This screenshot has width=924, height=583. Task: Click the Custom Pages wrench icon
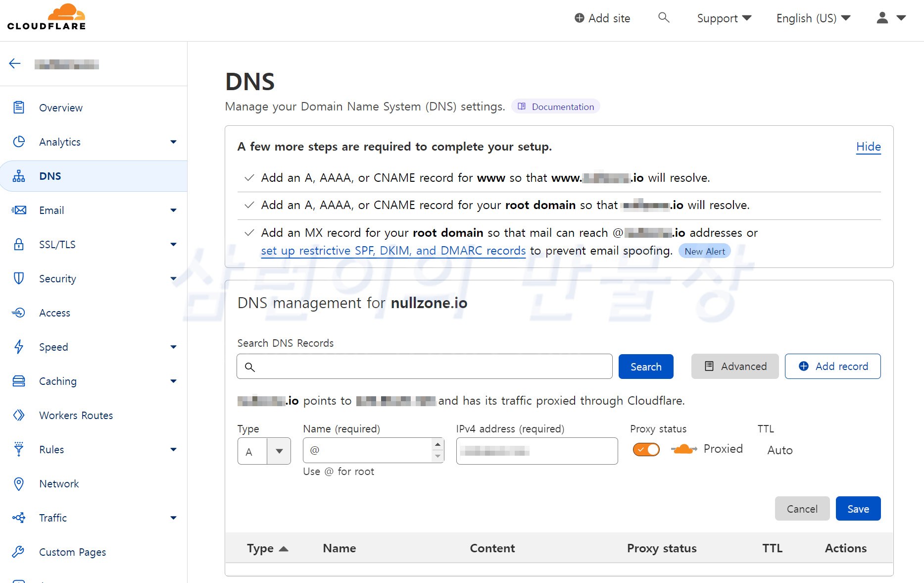(x=19, y=552)
